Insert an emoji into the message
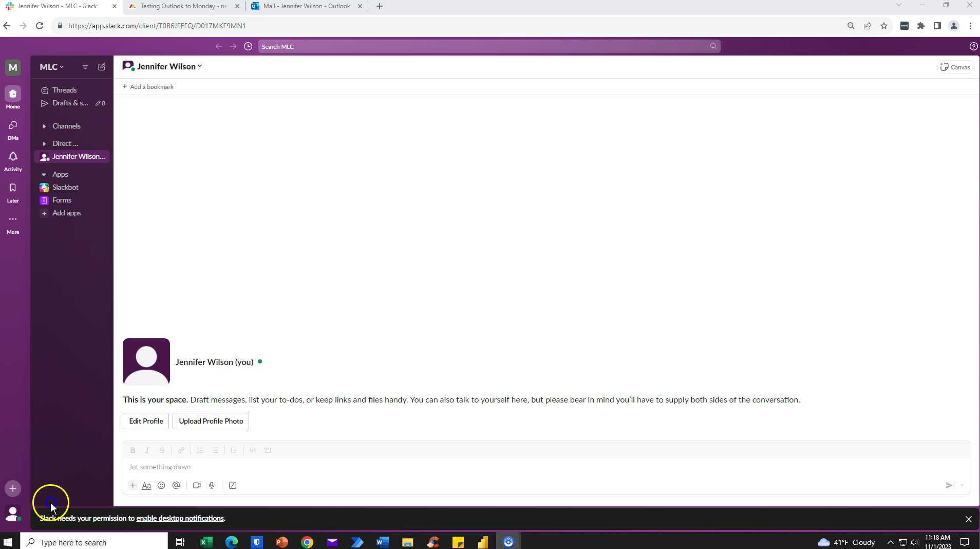The width and height of the screenshot is (980, 549). [161, 485]
